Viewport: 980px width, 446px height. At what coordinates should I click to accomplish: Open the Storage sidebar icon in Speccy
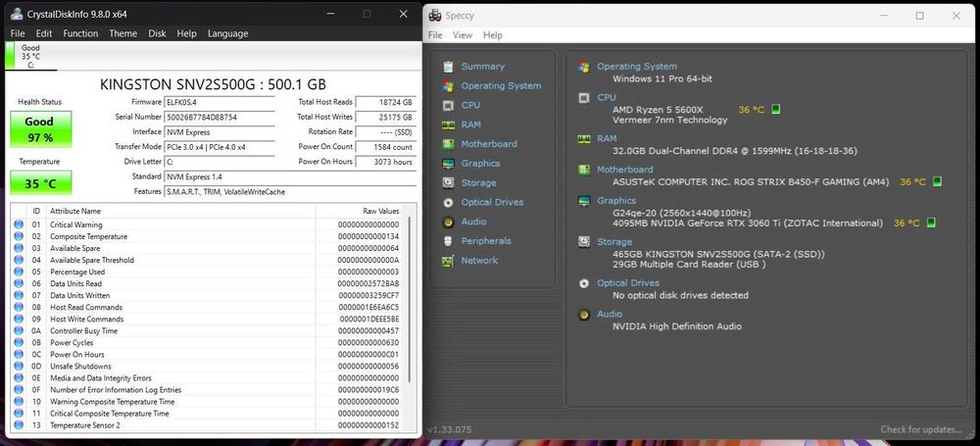(x=448, y=182)
